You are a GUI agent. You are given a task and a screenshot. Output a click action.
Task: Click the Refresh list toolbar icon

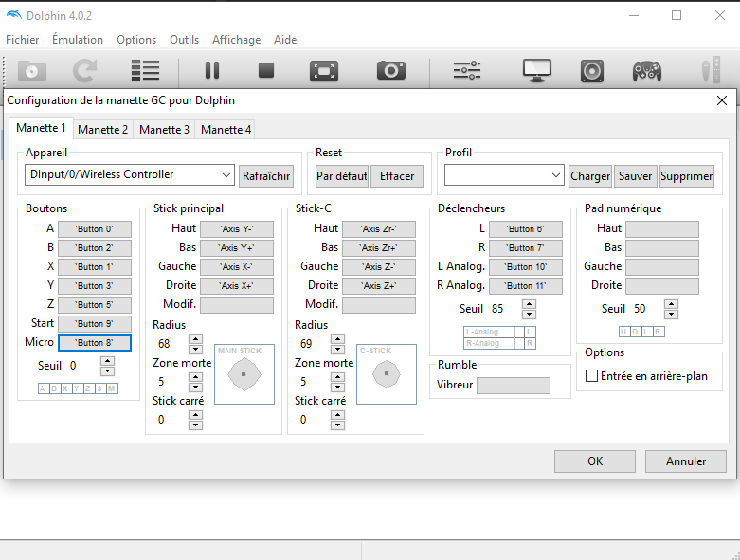(x=85, y=70)
